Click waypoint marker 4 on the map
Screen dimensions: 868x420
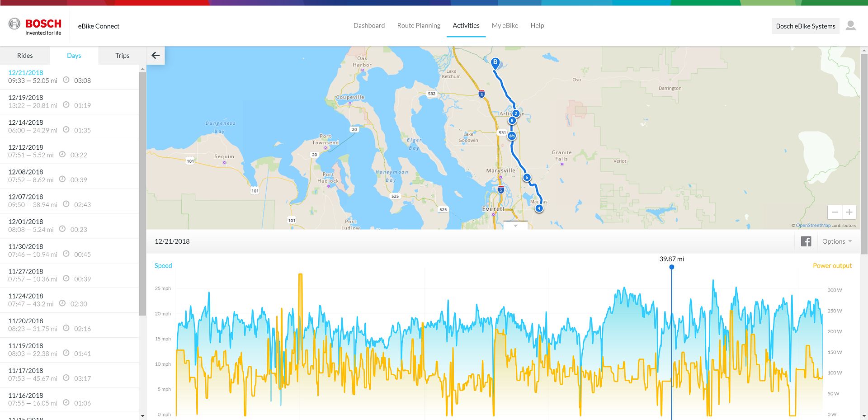(539, 208)
